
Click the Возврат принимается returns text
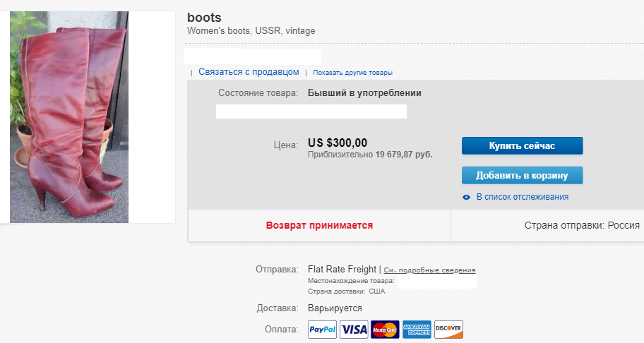coord(319,225)
